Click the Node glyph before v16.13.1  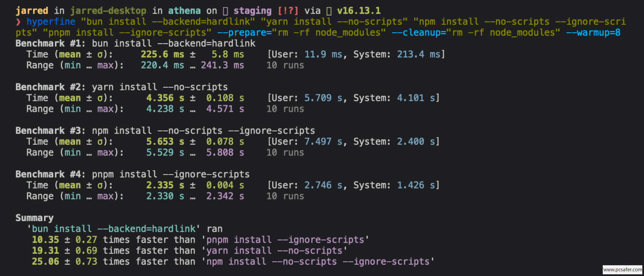click(x=329, y=11)
